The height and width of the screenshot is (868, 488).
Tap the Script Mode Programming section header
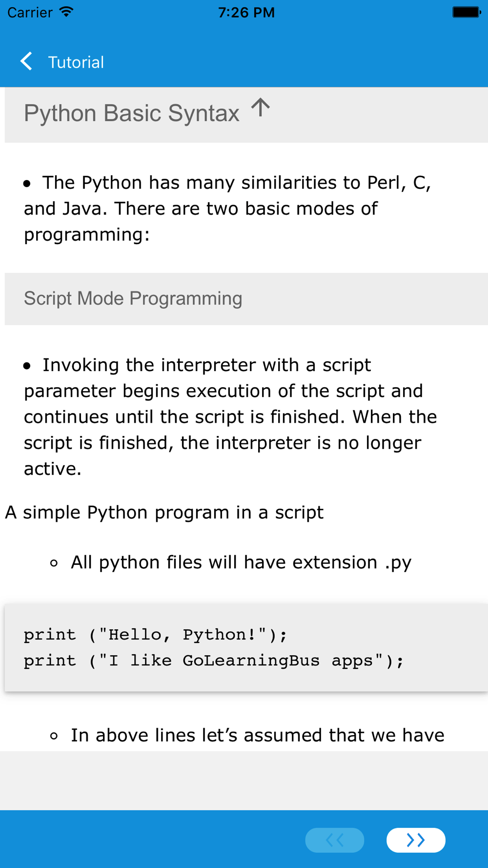246,299
